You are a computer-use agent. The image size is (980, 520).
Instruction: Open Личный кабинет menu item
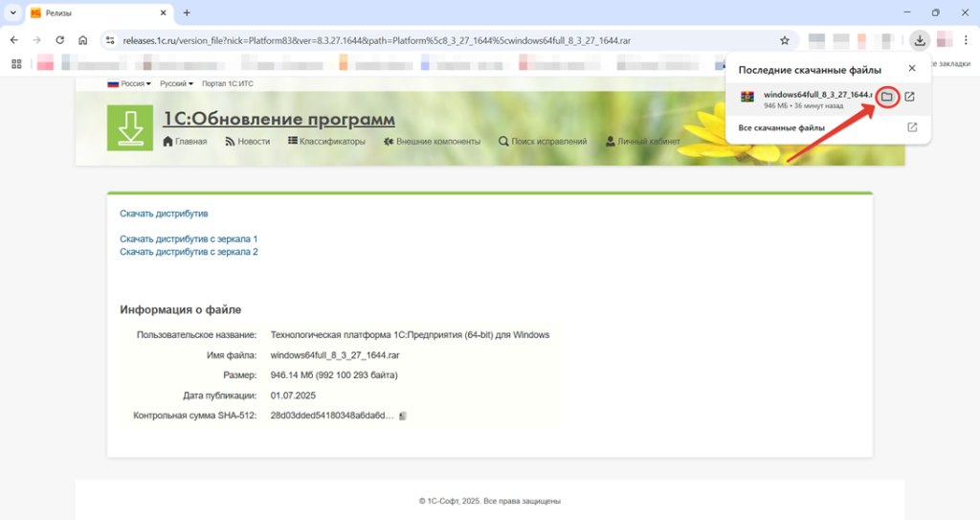pyautogui.click(x=642, y=142)
